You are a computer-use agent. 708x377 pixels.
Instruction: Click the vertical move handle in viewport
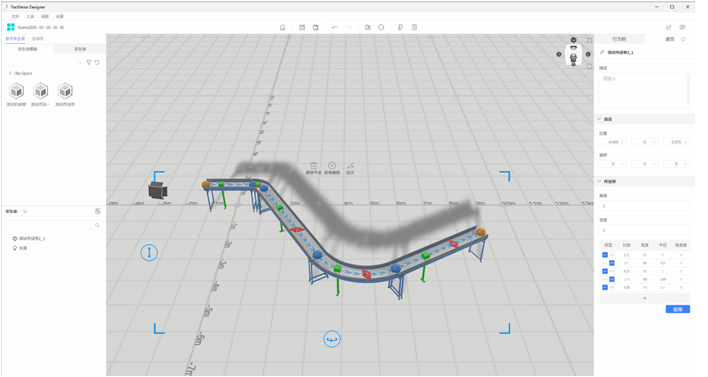tap(149, 252)
